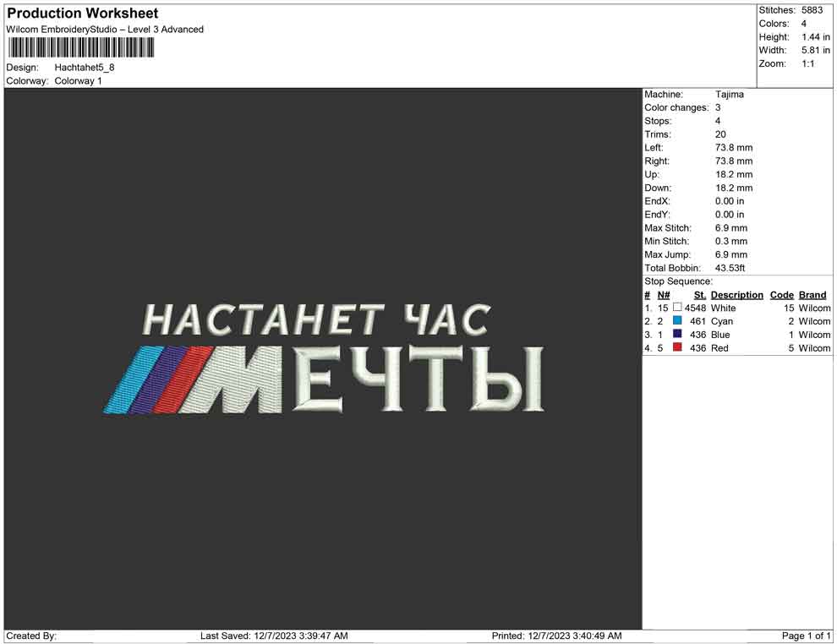The image size is (837, 644).
Task: Click the 'Red' description in row 4
Action: (x=719, y=348)
